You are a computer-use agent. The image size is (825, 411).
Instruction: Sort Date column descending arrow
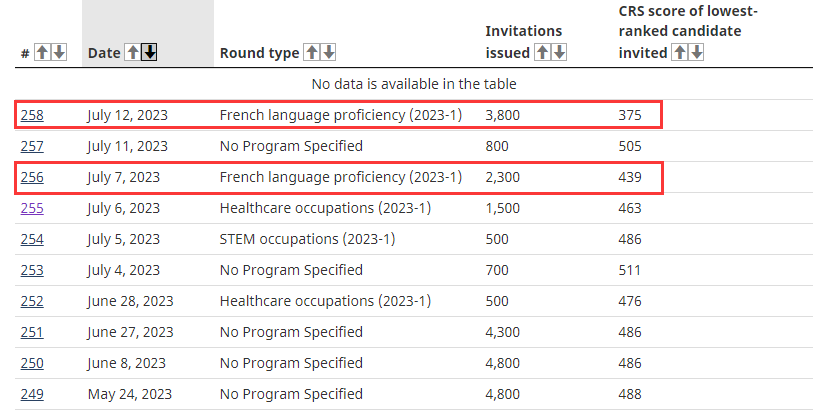click(149, 52)
